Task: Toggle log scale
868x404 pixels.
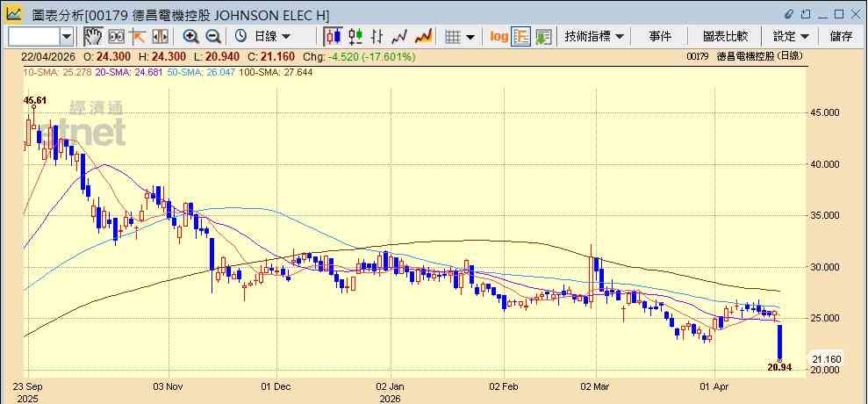Action: tap(499, 37)
